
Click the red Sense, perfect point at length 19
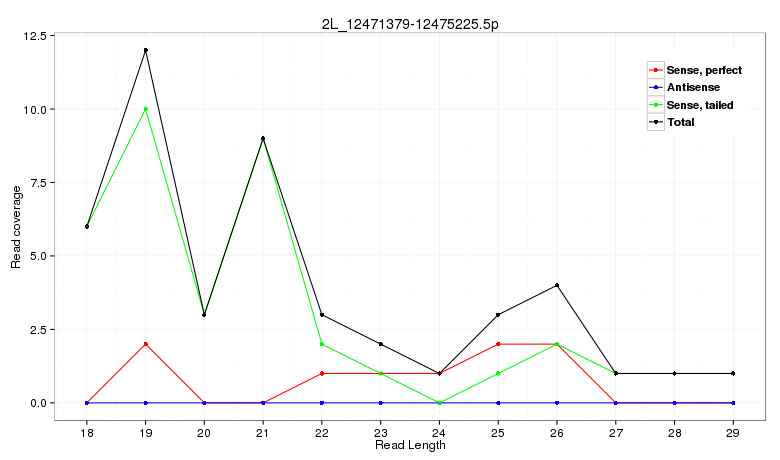click(146, 344)
